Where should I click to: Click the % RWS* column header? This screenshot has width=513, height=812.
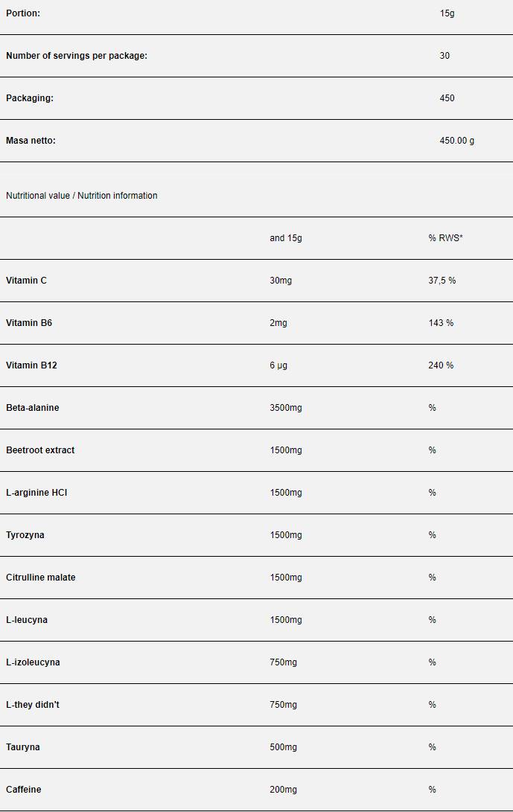point(445,238)
